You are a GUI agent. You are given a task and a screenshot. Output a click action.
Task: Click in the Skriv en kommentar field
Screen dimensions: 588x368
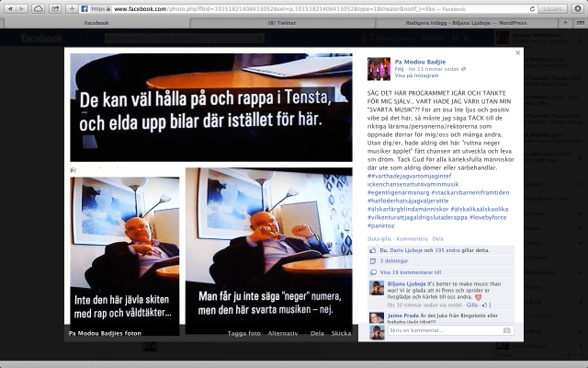click(441, 329)
